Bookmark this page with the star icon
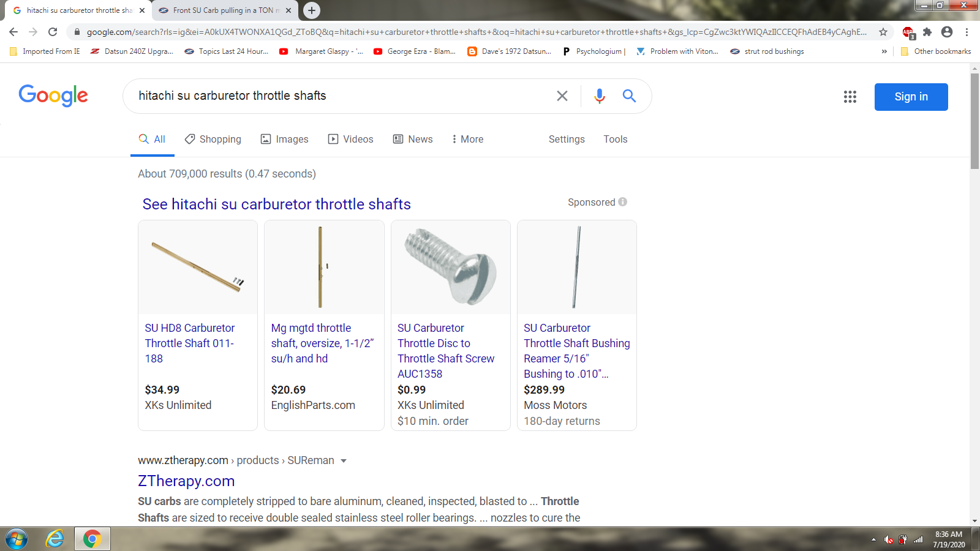 [883, 32]
